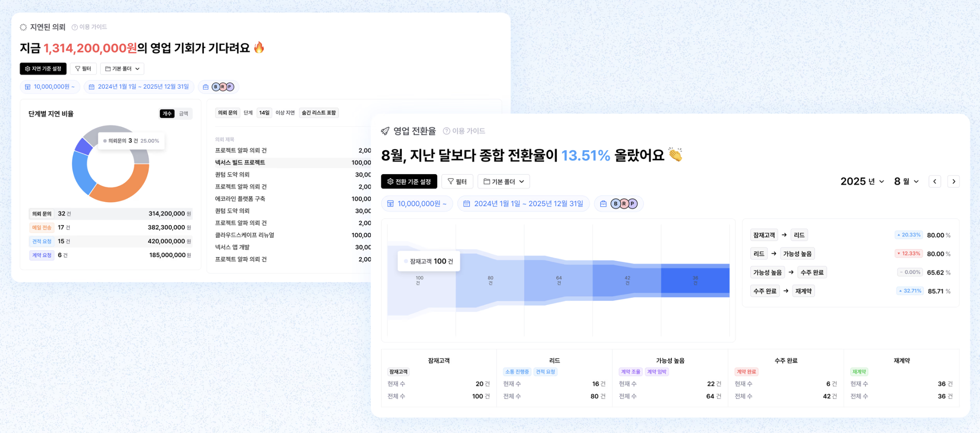Screen dimensions: 980x433
Task: Click the rocket icon beside 영업 전환율
Action: pos(385,131)
